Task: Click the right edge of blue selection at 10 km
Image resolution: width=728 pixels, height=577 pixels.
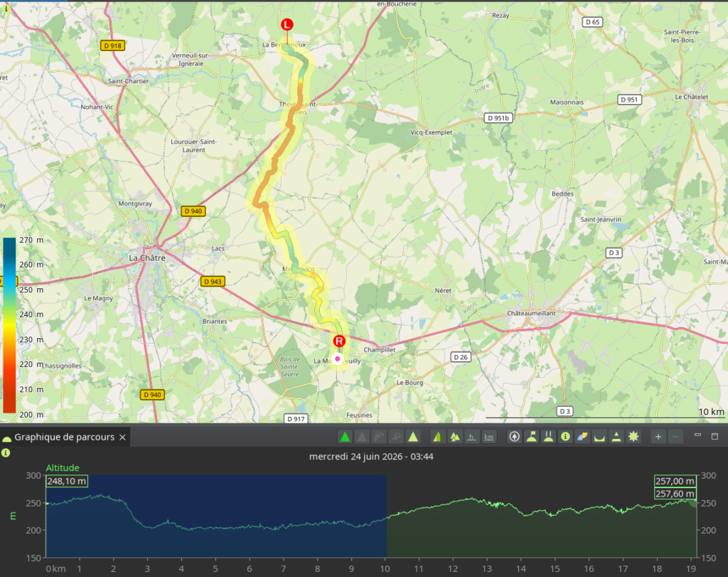Action: [x=387, y=516]
